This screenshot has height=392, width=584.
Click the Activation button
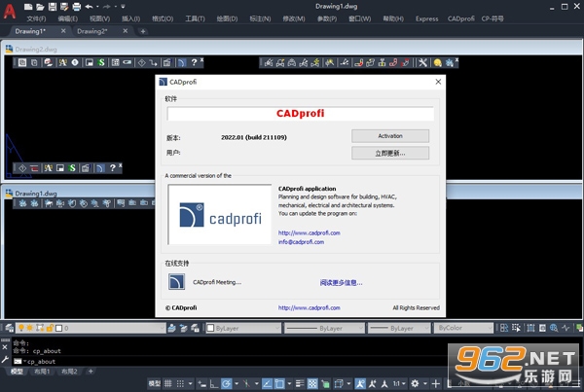click(390, 136)
